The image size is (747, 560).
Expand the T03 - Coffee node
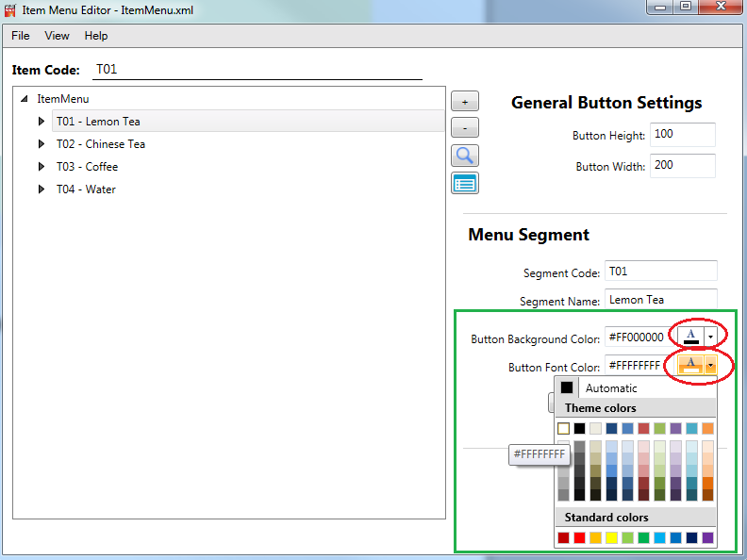[41, 167]
